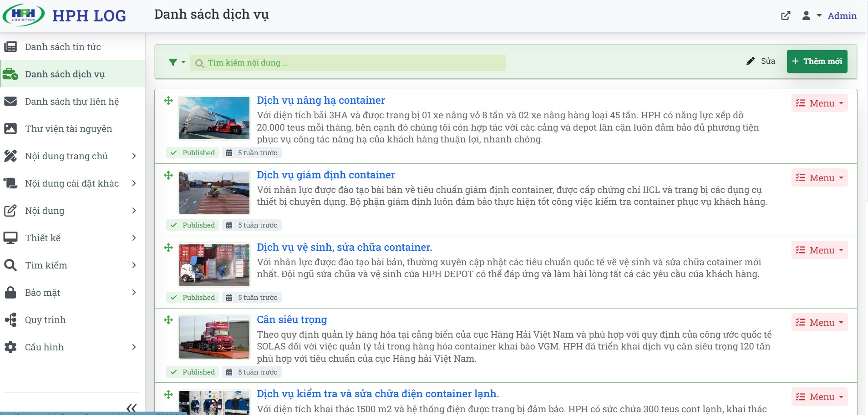Toggle Published badge on Cân siêu trọng
The width and height of the screenshot is (868, 415).
[x=193, y=372]
